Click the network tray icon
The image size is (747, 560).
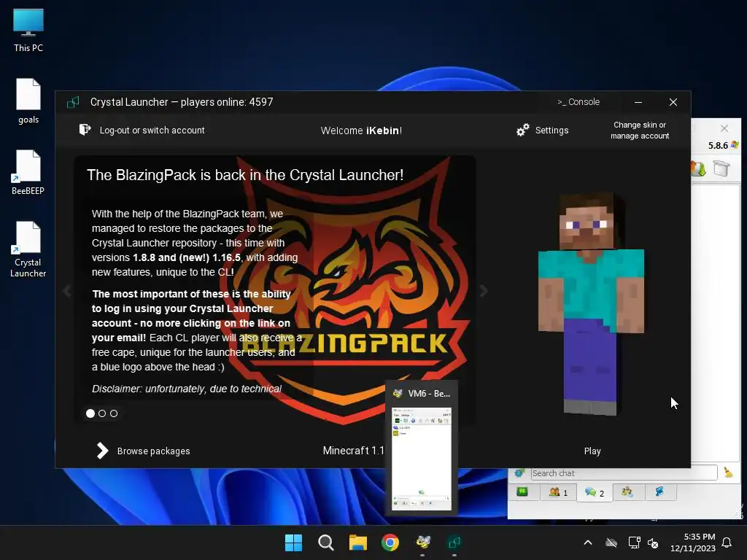(x=634, y=542)
